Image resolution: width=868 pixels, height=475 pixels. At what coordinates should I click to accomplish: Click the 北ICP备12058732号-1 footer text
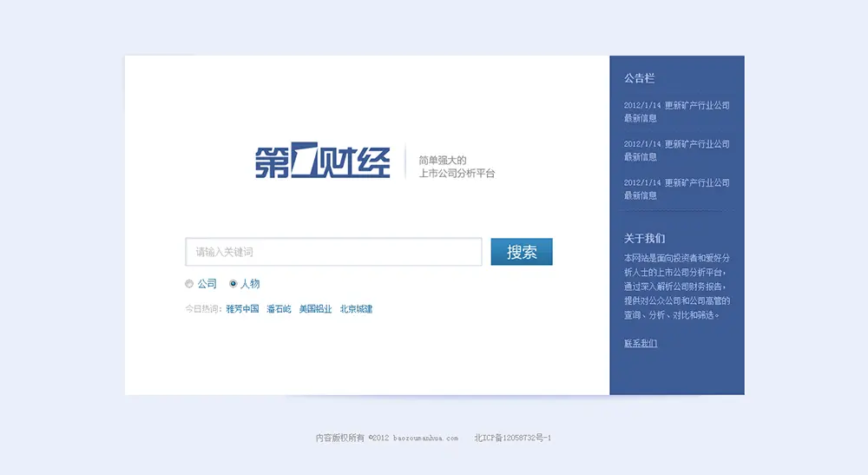(x=512, y=439)
